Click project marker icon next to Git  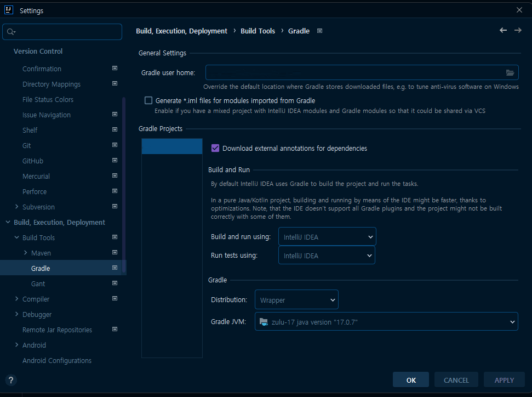(x=115, y=145)
